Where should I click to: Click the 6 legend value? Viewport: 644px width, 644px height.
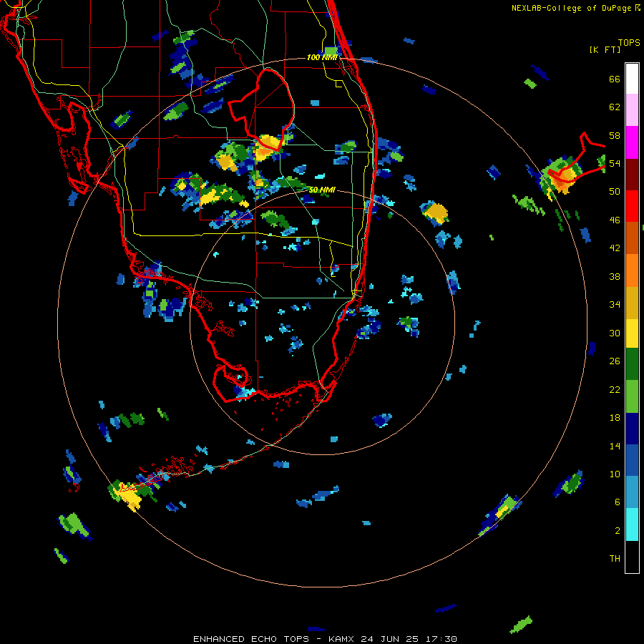point(618,502)
